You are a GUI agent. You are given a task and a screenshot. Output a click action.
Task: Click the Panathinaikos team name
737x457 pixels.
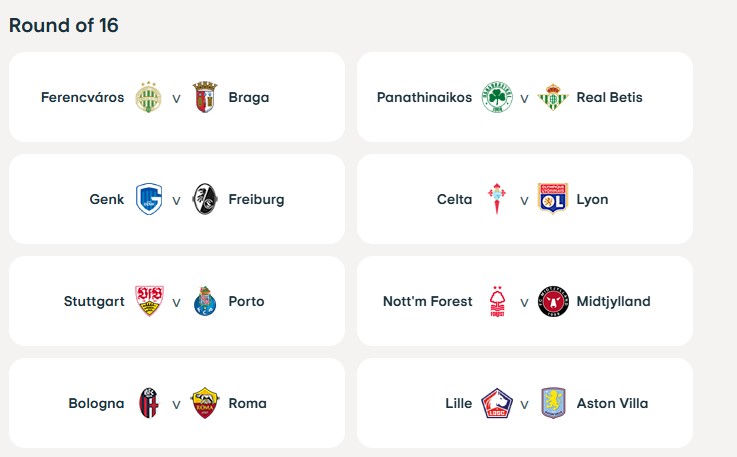click(x=424, y=98)
